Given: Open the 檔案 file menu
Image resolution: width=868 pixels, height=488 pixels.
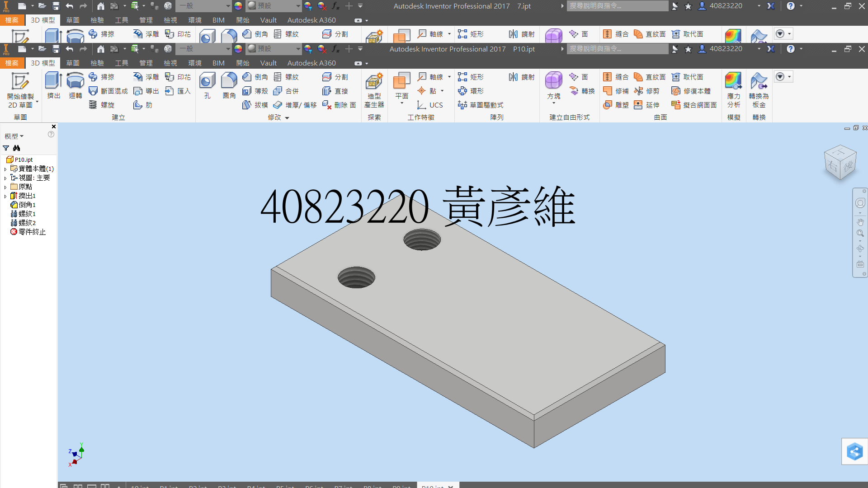Looking at the screenshot, I should [x=12, y=63].
